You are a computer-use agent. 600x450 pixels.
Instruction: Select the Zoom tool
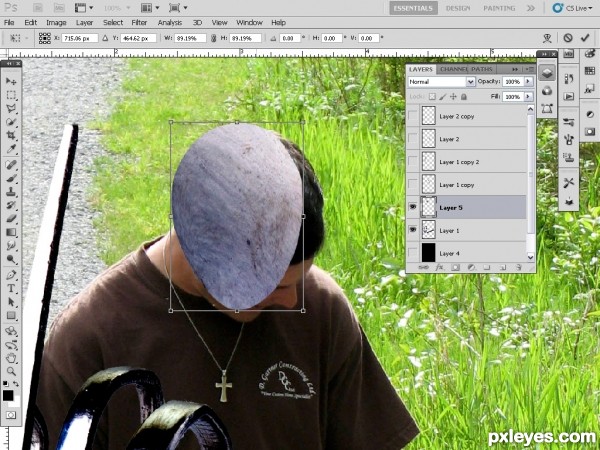pos(11,371)
